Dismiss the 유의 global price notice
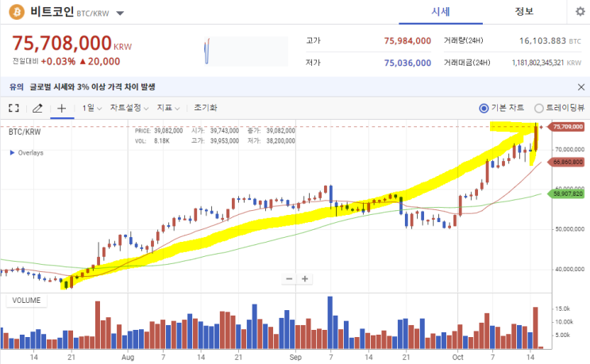This screenshot has height=364, width=590. [x=581, y=87]
